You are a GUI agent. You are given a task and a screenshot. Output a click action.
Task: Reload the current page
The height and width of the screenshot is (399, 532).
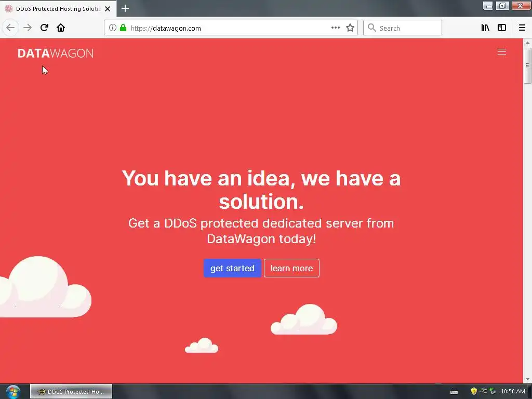44,28
